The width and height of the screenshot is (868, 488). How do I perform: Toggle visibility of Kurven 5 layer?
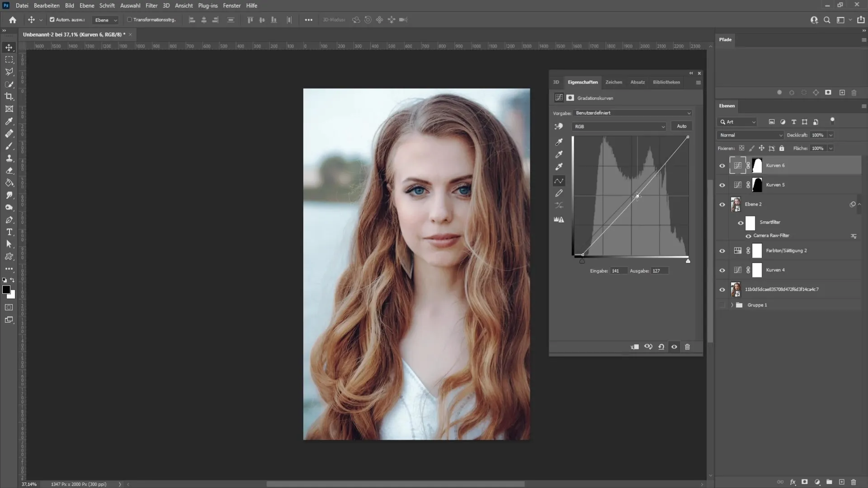point(722,185)
